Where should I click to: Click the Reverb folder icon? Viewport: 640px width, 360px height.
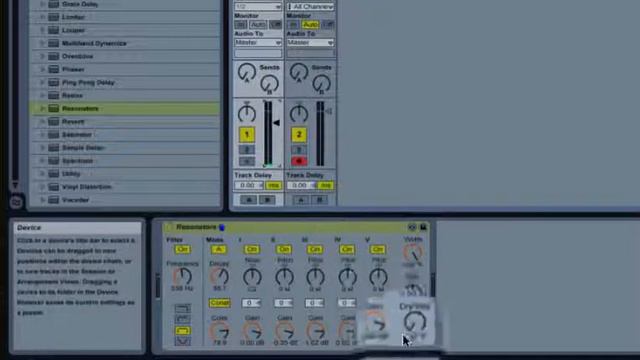[53, 122]
